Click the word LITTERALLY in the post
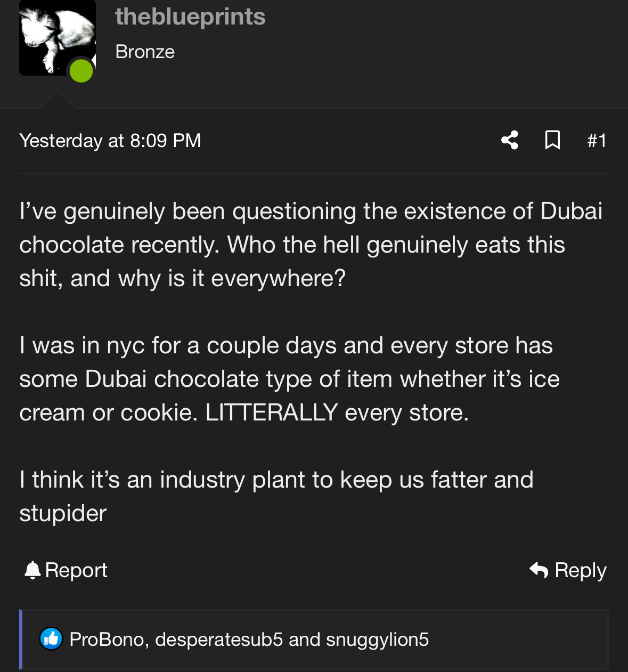 [272, 412]
